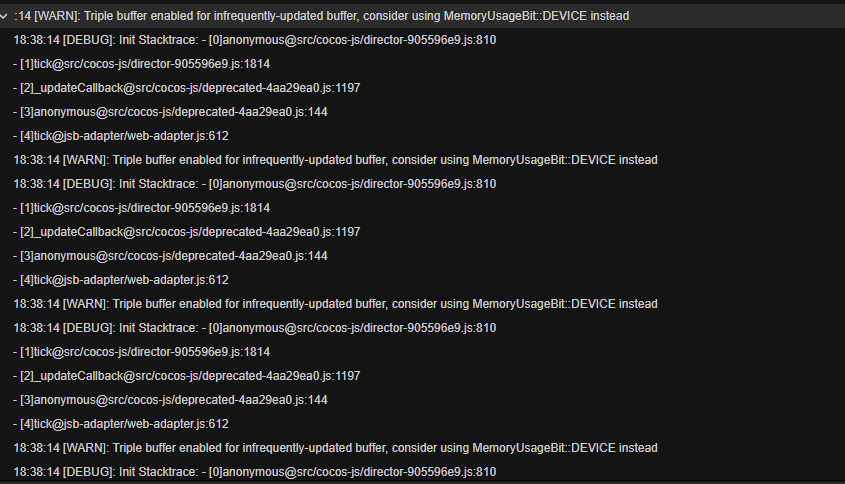Screen dimensions: 845x484
Task: Click the third [3]anonymous deprecated-4aa29ea0.js:144 frame
Action: point(171,400)
